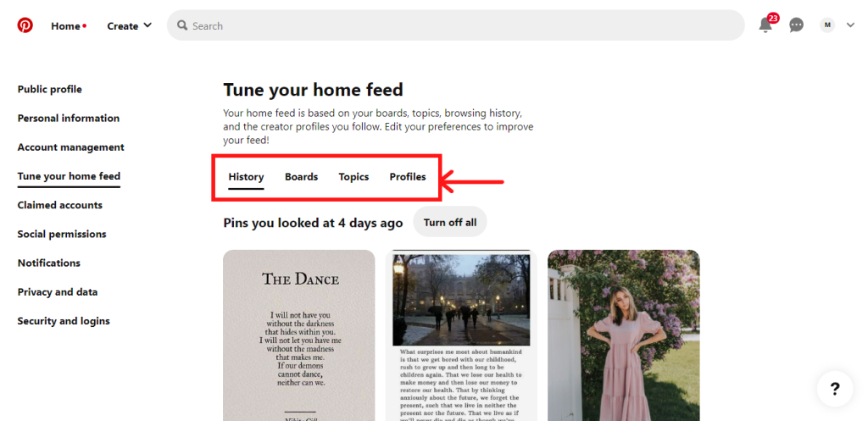Expand the account options chevron
This screenshot has height=421, width=868.
click(850, 25)
